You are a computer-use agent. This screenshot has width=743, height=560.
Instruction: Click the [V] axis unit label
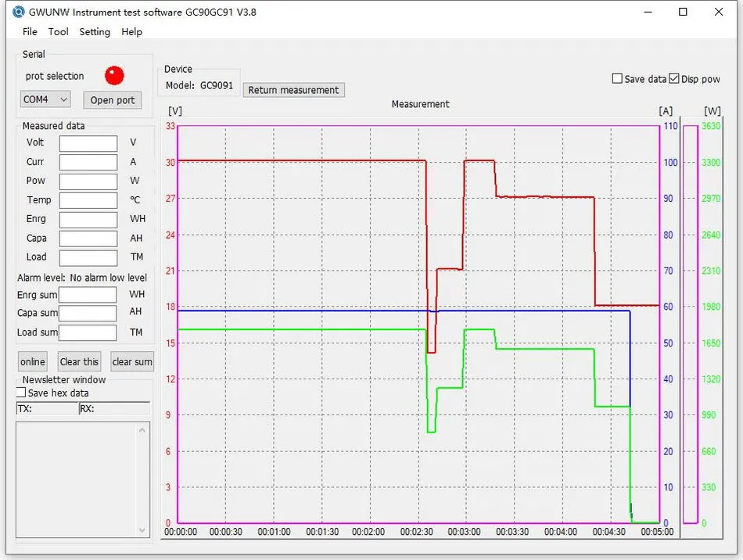pyautogui.click(x=175, y=111)
